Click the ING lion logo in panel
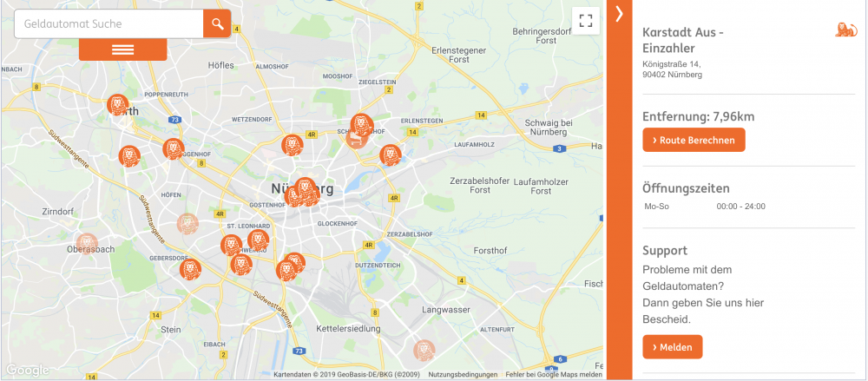The image size is (868, 381). click(x=845, y=30)
